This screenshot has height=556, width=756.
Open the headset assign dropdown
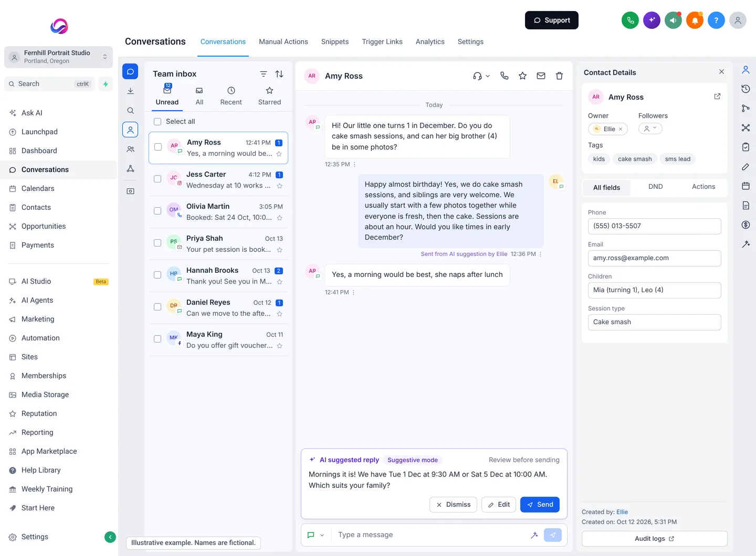(481, 76)
